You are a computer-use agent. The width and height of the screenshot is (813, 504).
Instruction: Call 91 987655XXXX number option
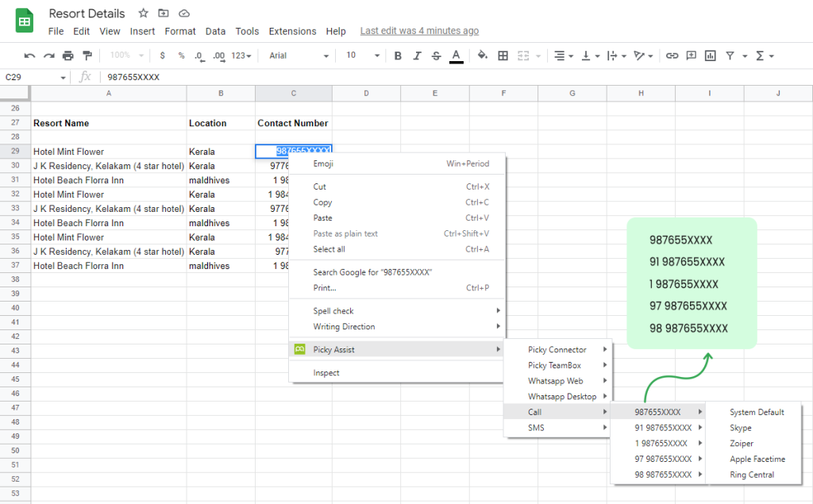click(x=658, y=428)
